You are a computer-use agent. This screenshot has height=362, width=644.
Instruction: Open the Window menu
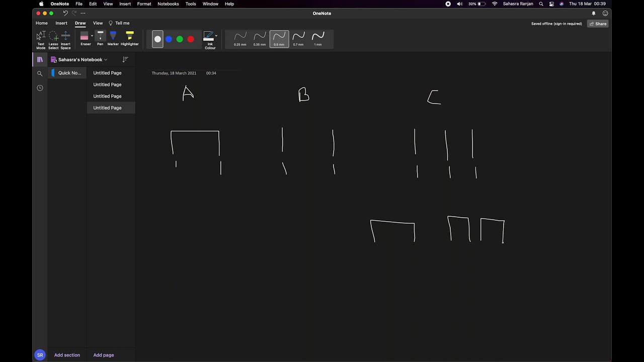[x=210, y=4]
